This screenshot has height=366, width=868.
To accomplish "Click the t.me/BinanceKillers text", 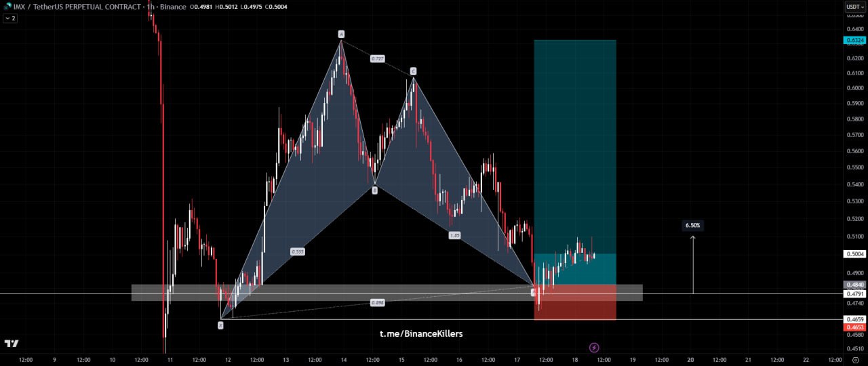I will [421, 333].
